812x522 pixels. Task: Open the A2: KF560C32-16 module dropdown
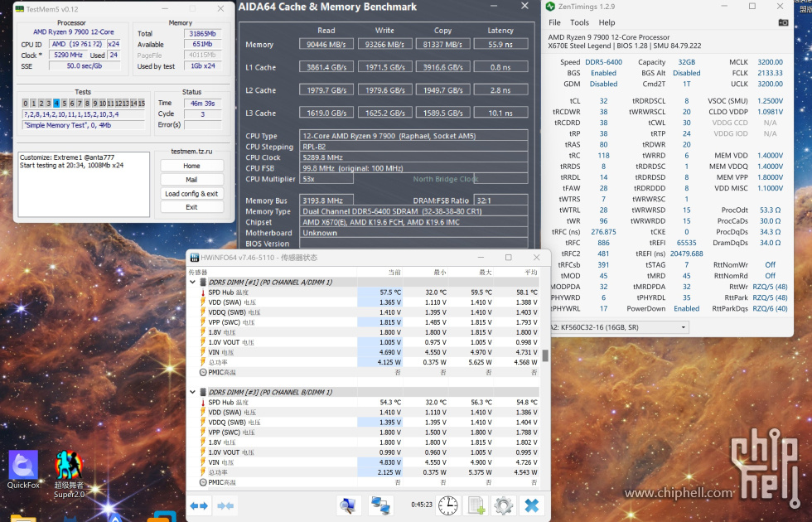[619, 327]
